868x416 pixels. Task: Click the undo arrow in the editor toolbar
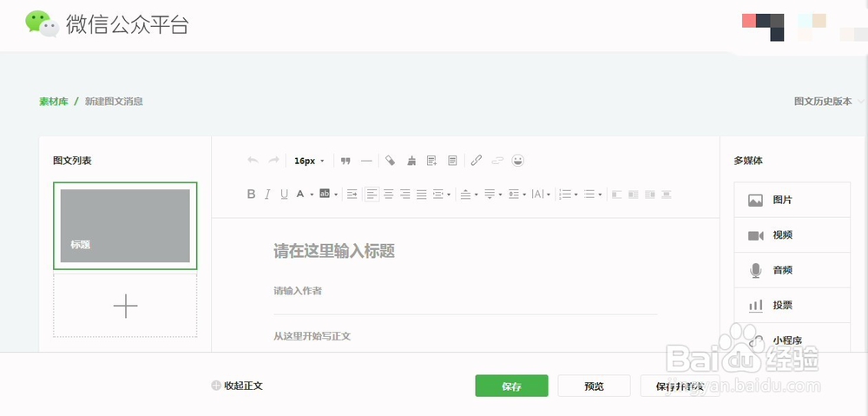[253, 161]
